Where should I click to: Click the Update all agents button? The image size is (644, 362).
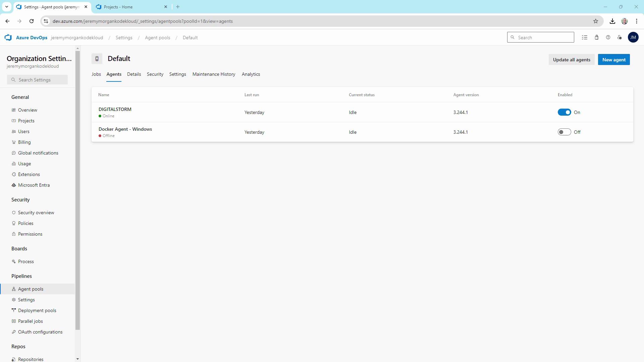click(571, 60)
